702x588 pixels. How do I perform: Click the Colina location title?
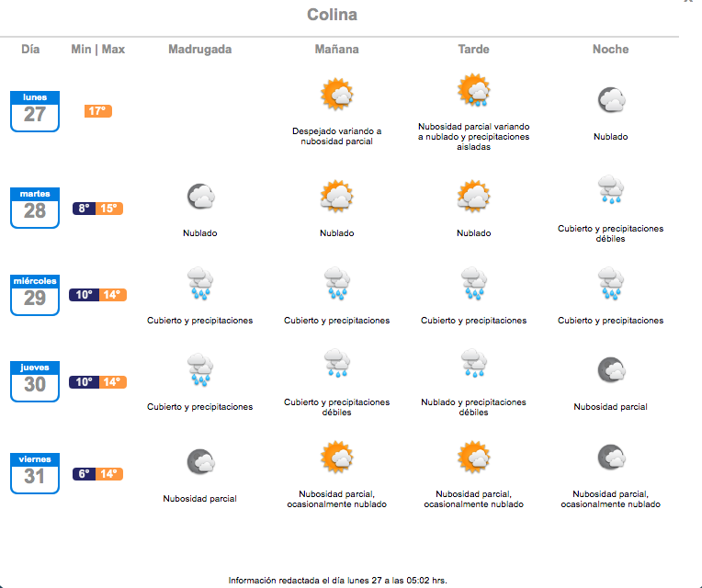click(333, 15)
